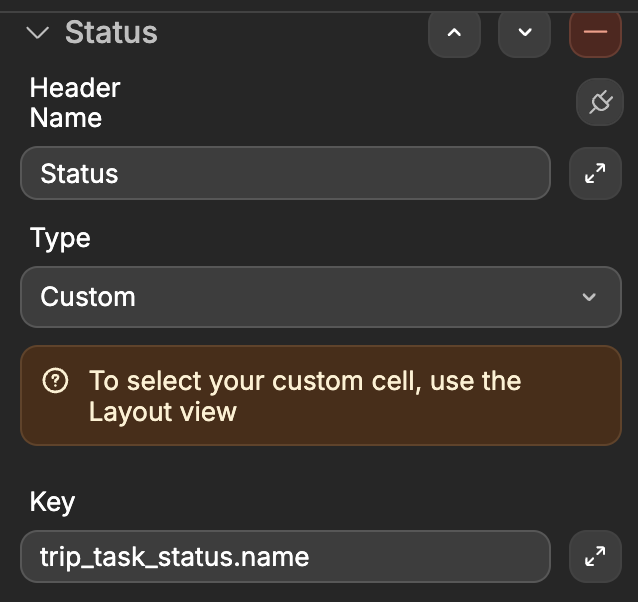Image resolution: width=638 pixels, height=602 pixels.
Task: Click the Header Name label
Action: [75, 102]
